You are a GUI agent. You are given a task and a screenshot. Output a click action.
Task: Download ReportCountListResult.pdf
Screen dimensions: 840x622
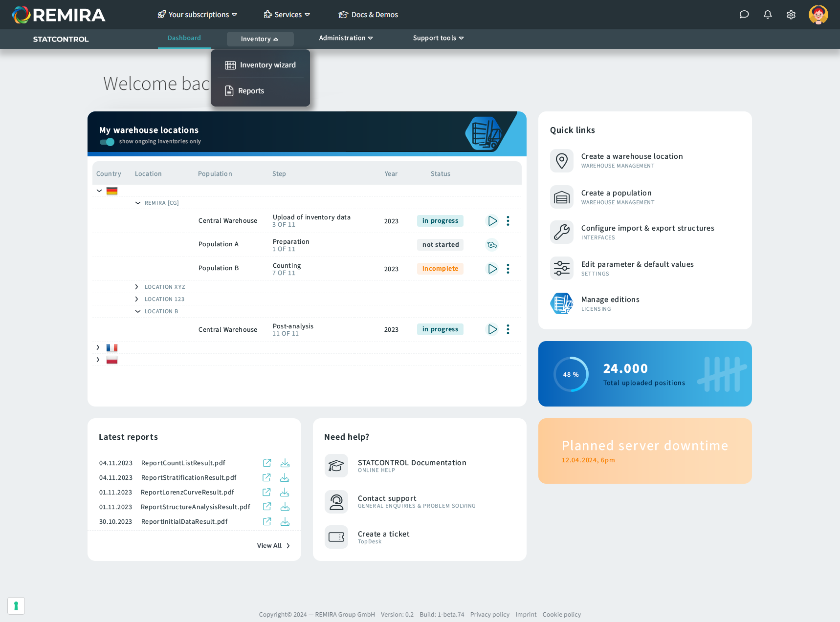tap(285, 463)
